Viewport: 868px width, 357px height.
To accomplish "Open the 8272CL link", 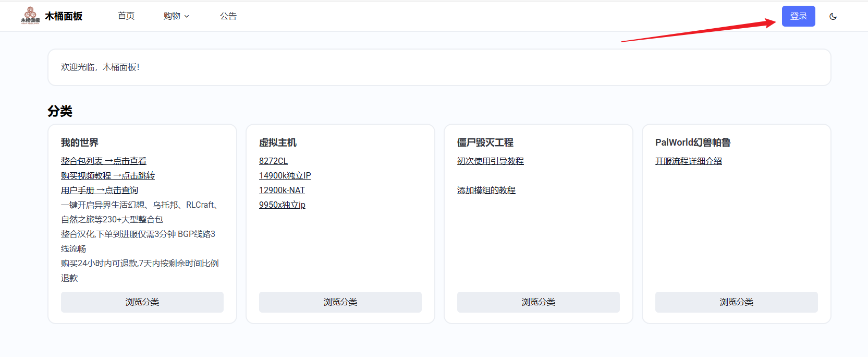I will (x=273, y=161).
